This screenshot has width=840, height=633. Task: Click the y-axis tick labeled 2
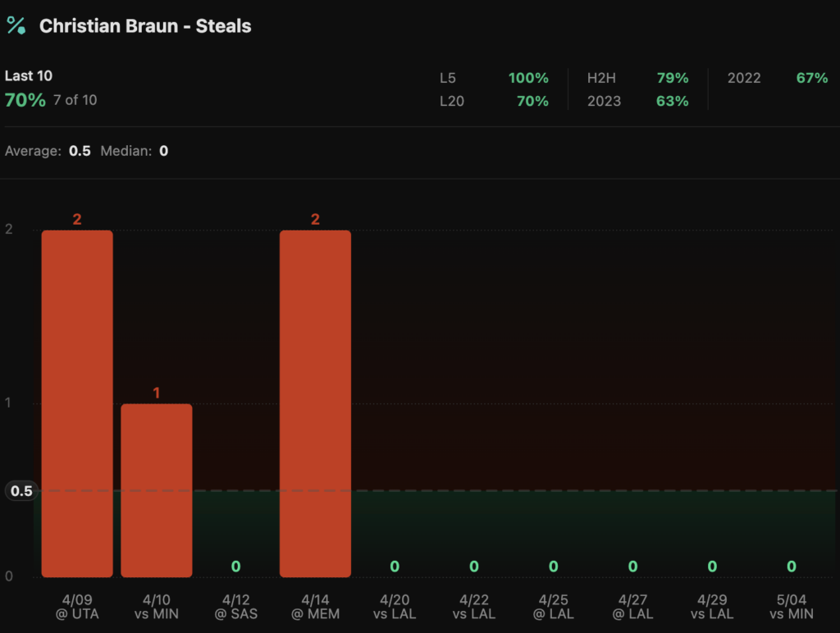pyautogui.click(x=8, y=230)
